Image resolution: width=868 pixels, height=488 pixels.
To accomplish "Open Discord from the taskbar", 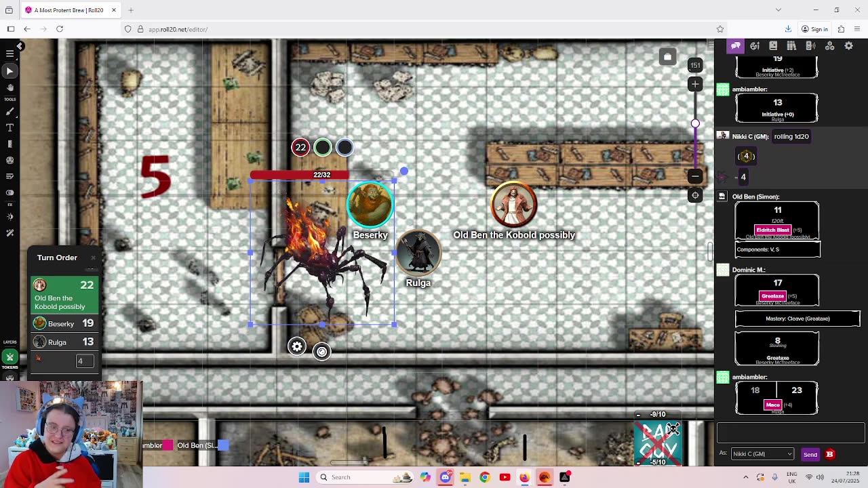I will click(x=445, y=477).
